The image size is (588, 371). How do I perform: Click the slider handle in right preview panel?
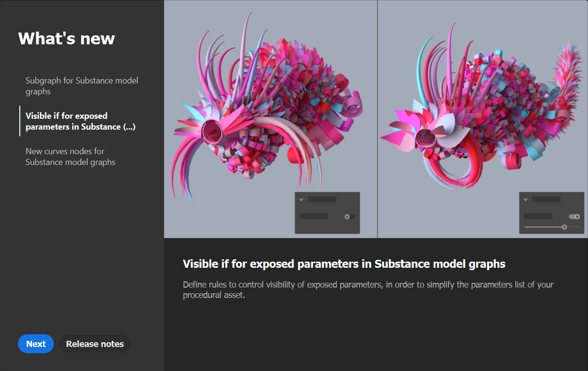[564, 227]
